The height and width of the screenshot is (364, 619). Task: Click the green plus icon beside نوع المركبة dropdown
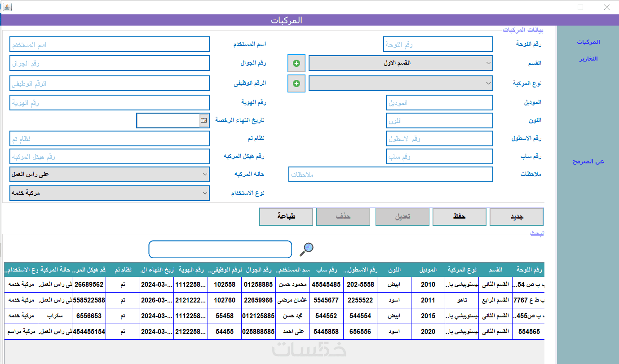click(296, 83)
